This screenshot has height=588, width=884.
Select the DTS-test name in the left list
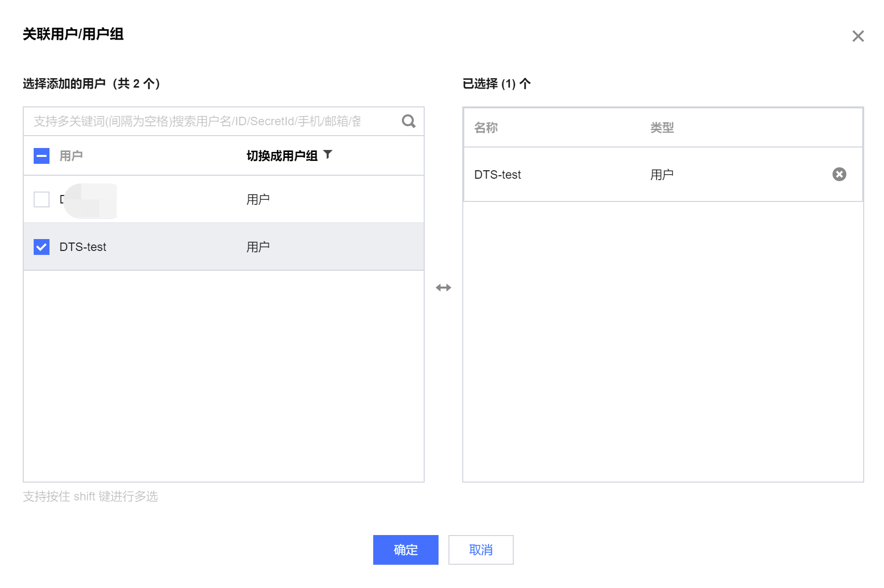(x=83, y=247)
